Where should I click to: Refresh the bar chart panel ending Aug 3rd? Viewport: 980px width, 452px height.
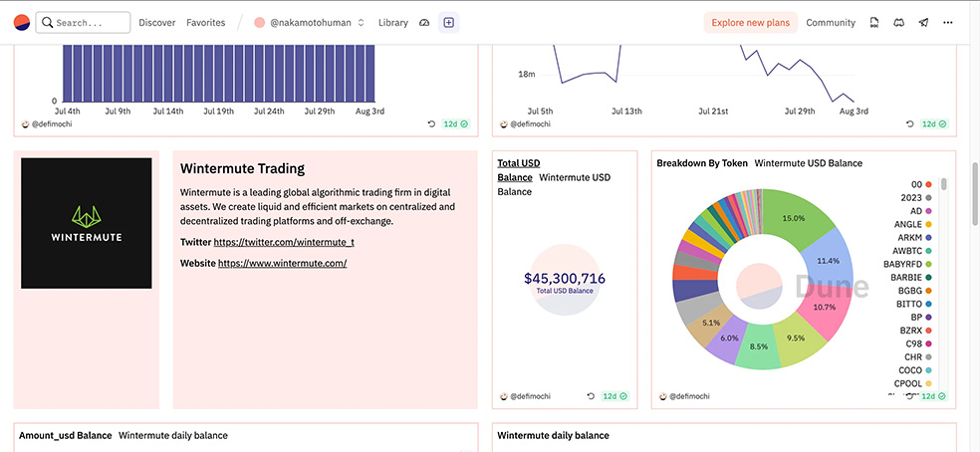point(431,123)
